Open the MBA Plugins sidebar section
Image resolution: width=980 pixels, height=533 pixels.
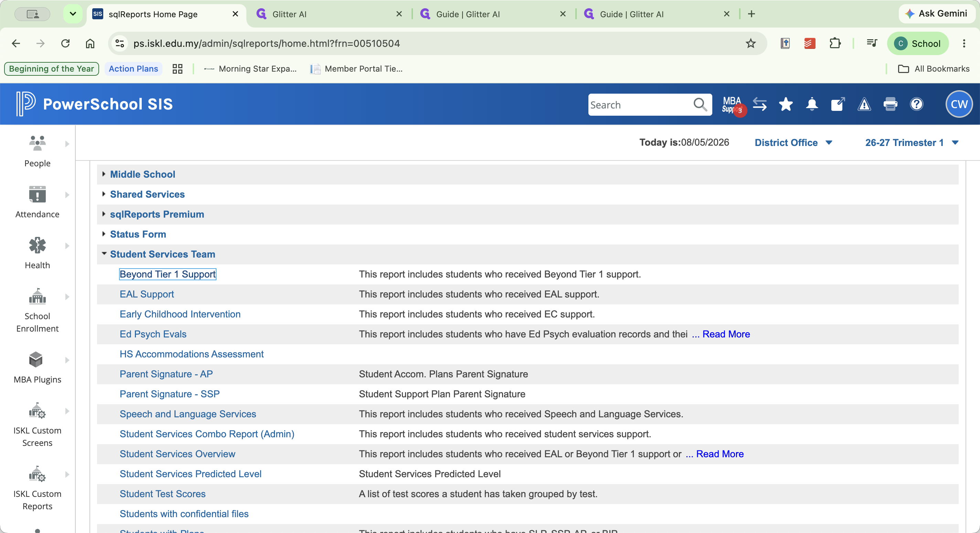click(x=37, y=367)
